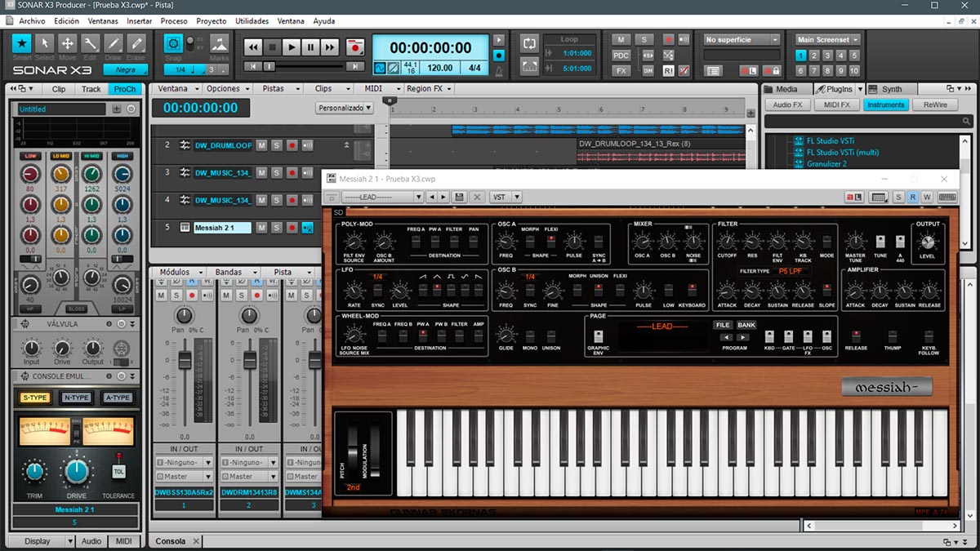The width and height of the screenshot is (980, 551).
Task: Arm the transport Record button
Action: (354, 48)
